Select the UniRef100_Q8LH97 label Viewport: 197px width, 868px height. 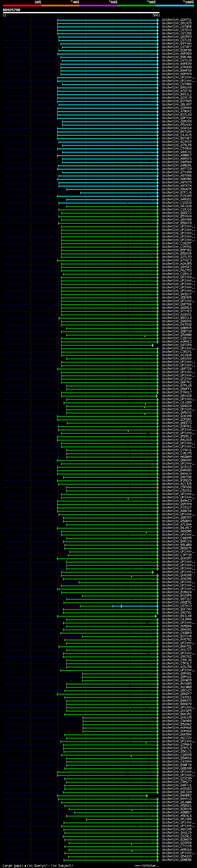[x=176, y=105]
